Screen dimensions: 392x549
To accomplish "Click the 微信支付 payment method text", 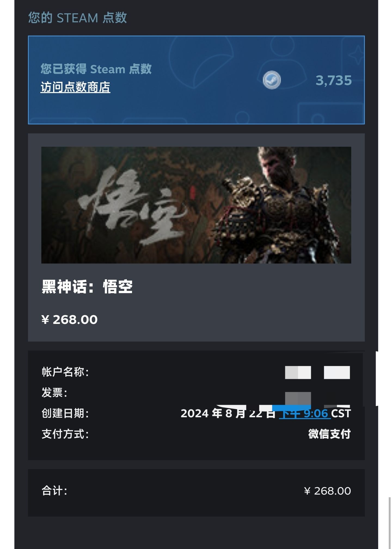I will pos(329,434).
